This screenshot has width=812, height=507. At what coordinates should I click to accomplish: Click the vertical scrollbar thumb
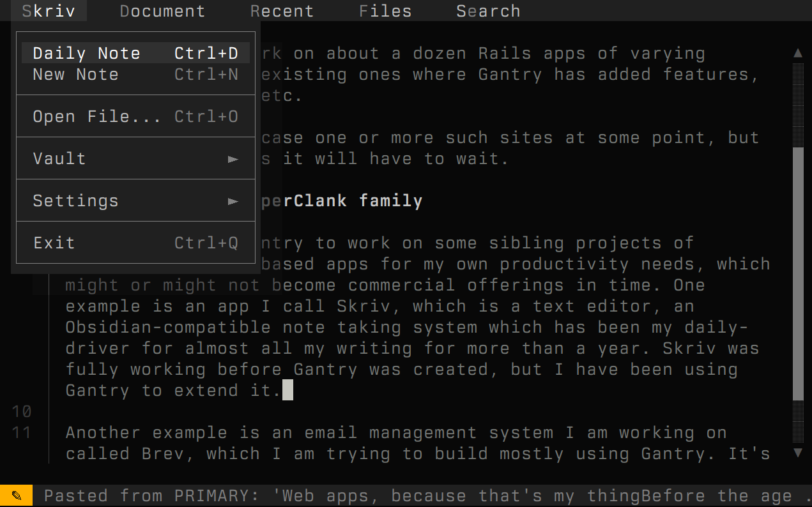coord(798,273)
